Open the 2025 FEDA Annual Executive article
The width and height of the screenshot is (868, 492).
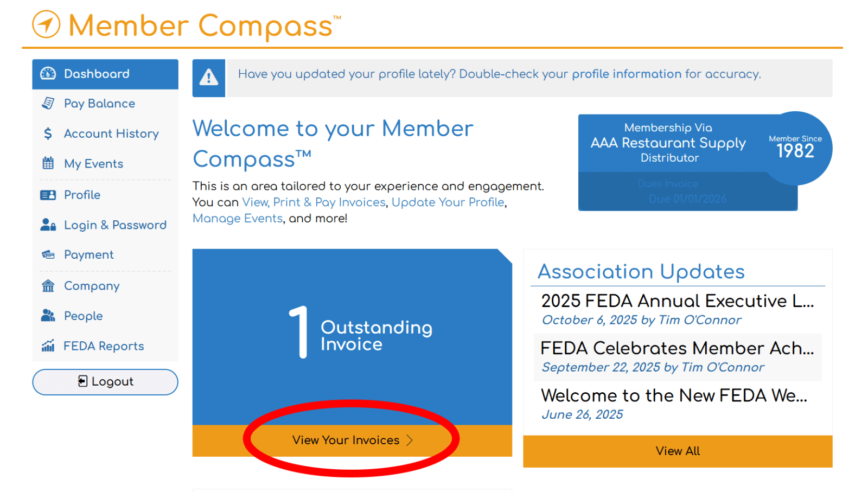(677, 301)
